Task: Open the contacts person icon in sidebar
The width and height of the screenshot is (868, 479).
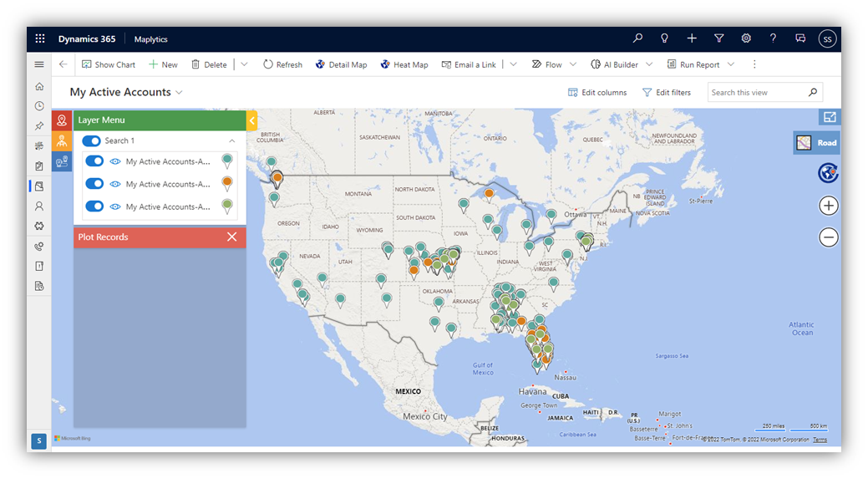Action: pyautogui.click(x=38, y=206)
